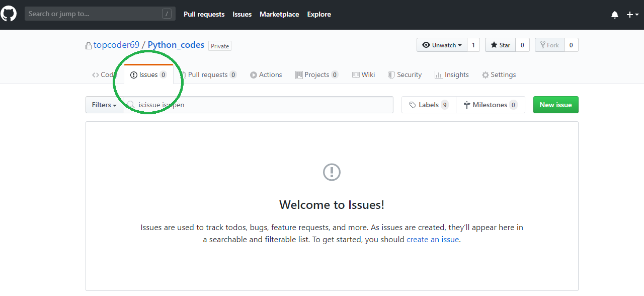Open Pull requests in top navigation
The image size is (644, 296).
[204, 14]
